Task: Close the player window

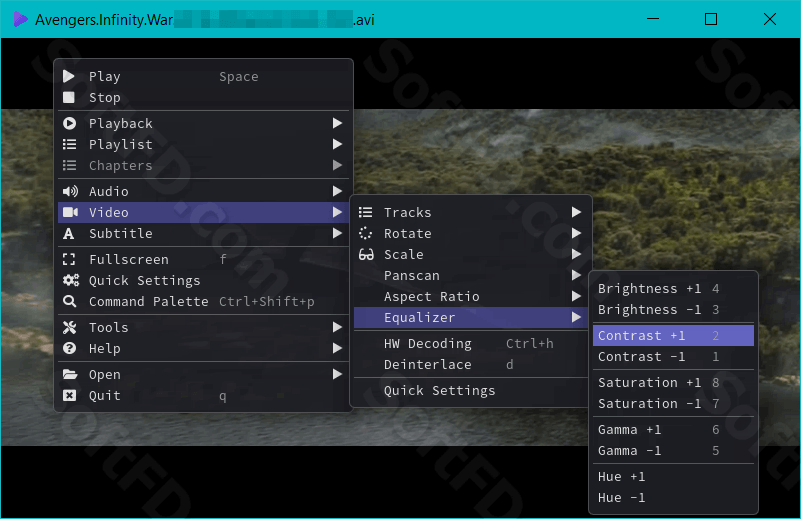Action: 770,19
